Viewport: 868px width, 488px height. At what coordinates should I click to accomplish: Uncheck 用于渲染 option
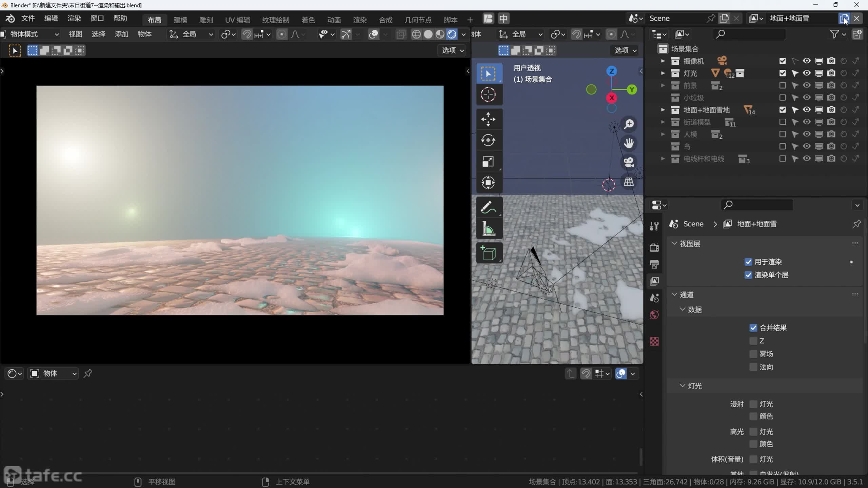748,262
